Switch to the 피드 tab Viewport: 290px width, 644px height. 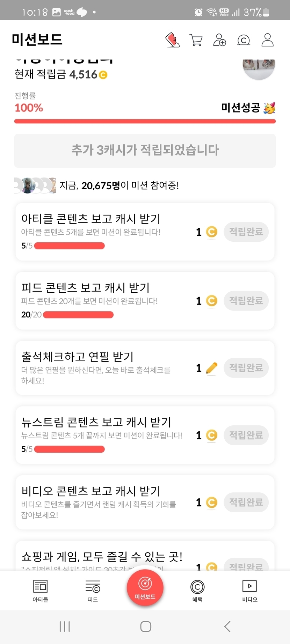(93, 591)
